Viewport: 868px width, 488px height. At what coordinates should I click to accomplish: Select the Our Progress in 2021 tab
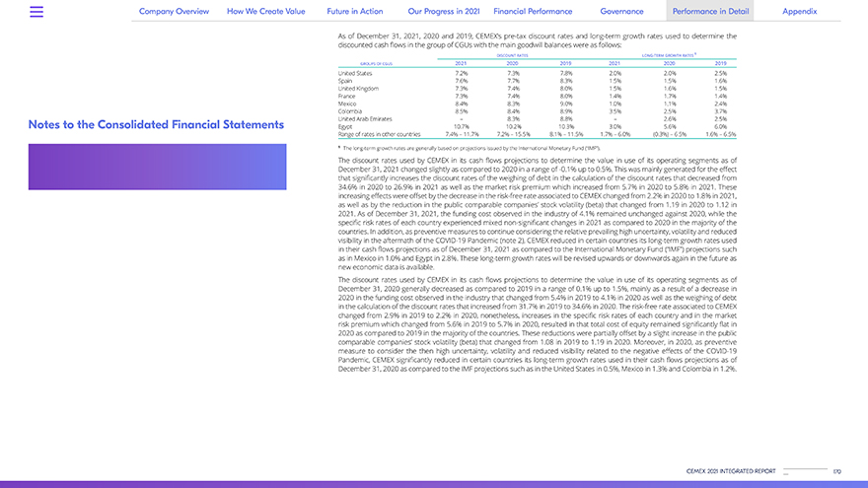[x=443, y=11]
